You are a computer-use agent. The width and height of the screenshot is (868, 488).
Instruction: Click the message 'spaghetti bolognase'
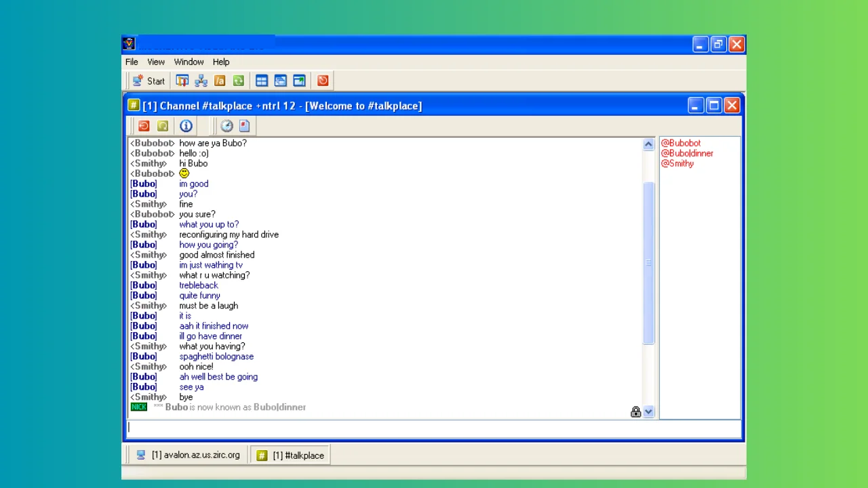click(x=216, y=357)
